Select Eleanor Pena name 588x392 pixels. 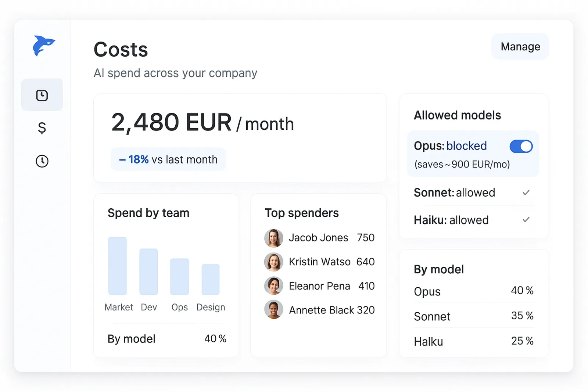click(319, 286)
